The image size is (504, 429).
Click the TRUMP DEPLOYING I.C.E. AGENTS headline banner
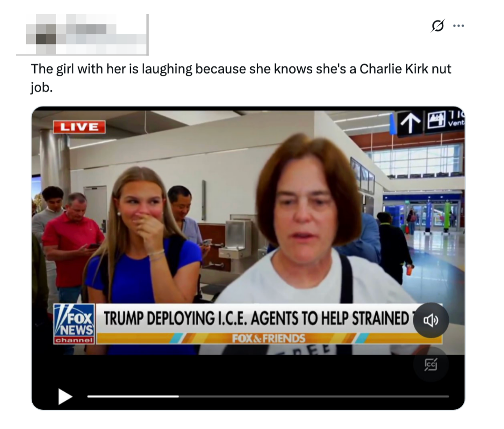[256, 318]
